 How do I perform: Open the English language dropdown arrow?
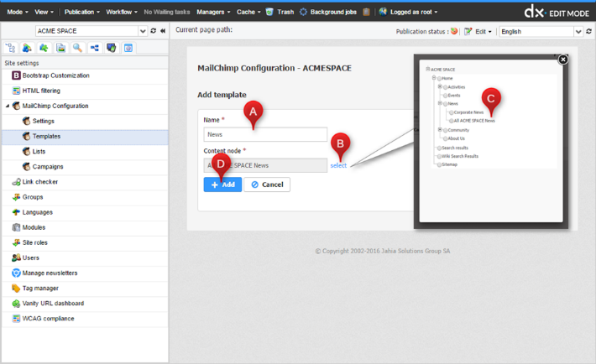coord(578,32)
